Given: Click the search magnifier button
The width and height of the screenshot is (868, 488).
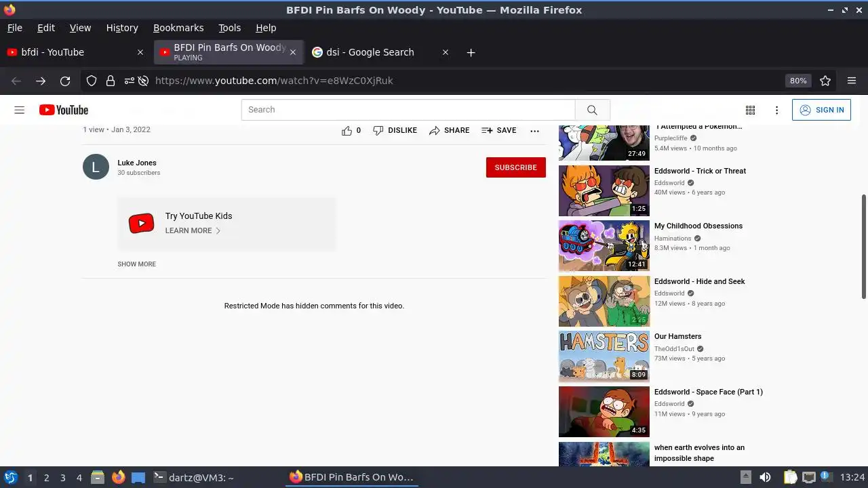Looking at the screenshot, I should click(592, 110).
